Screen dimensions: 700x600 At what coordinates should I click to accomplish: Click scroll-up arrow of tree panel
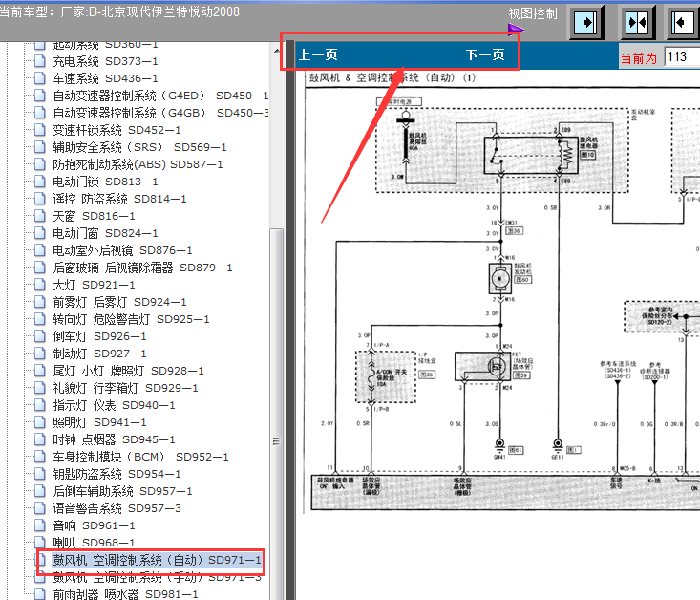276,51
